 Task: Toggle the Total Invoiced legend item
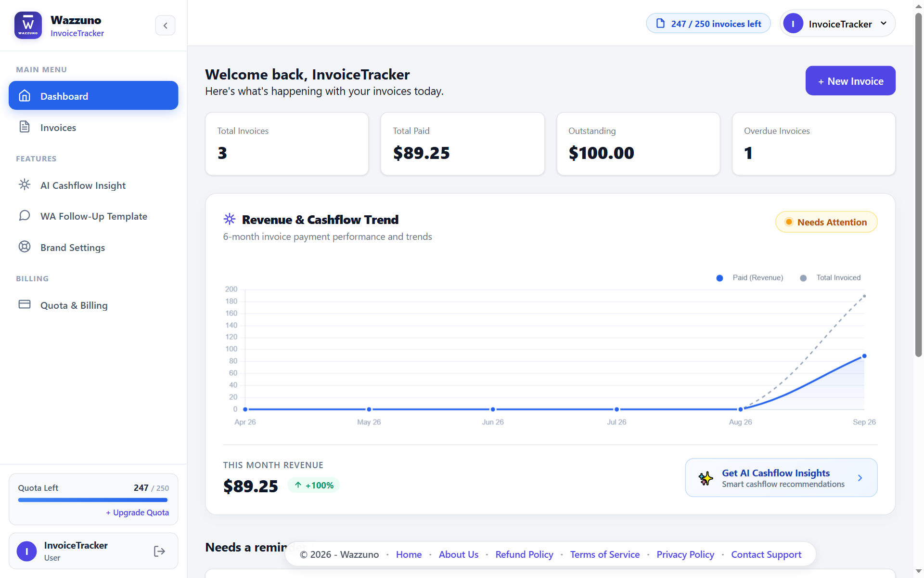coord(830,278)
